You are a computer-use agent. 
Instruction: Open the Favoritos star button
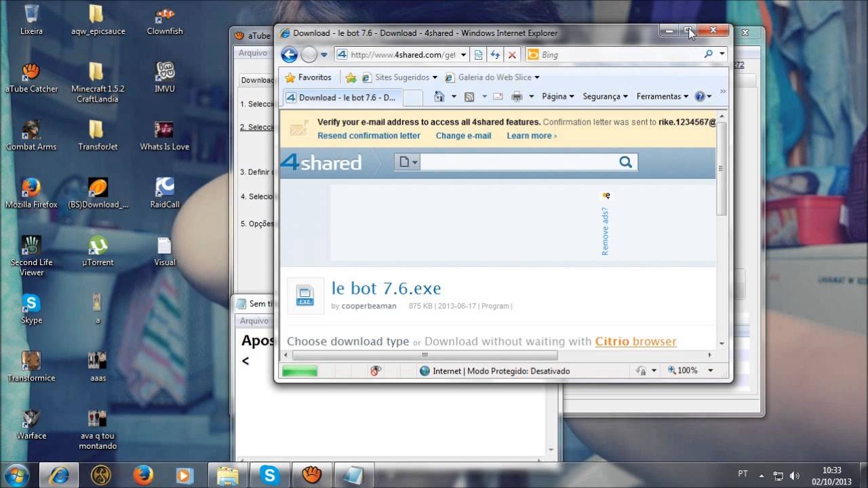309,77
